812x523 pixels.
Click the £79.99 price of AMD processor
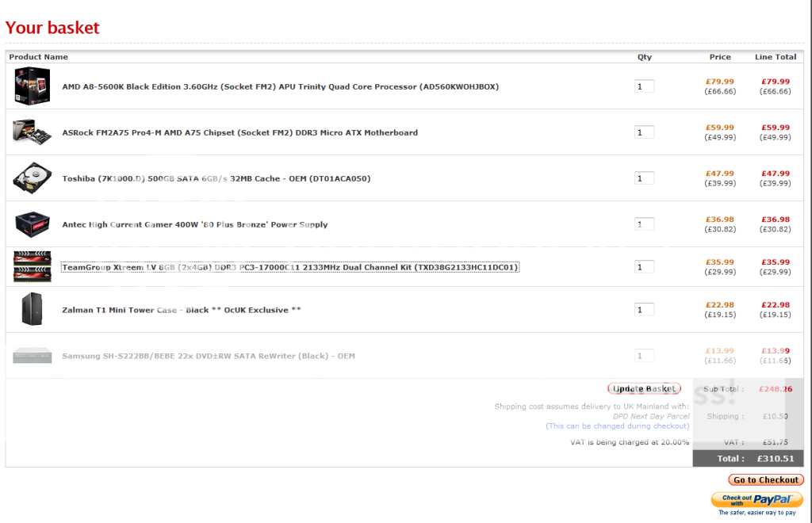click(x=720, y=82)
